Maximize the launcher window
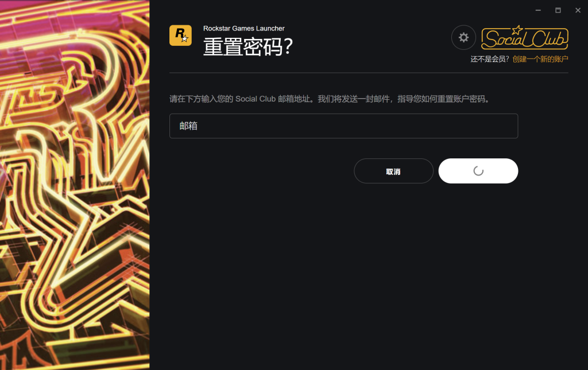The width and height of the screenshot is (588, 370). tap(558, 10)
